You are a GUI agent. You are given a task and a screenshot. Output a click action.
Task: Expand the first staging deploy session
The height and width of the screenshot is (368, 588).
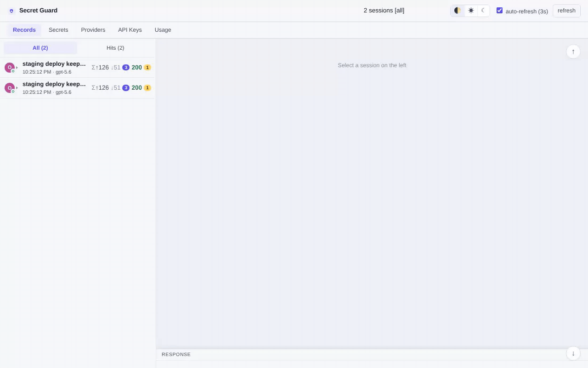(17, 68)
